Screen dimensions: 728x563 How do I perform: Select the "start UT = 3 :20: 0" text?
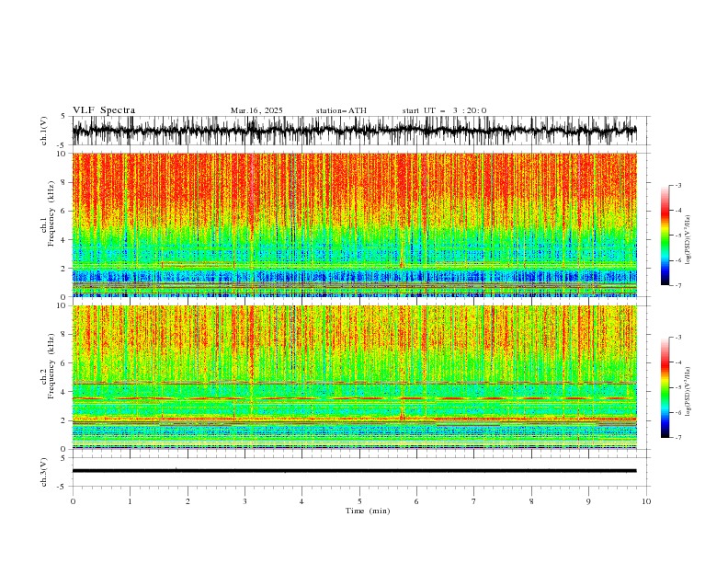point(444,110)
